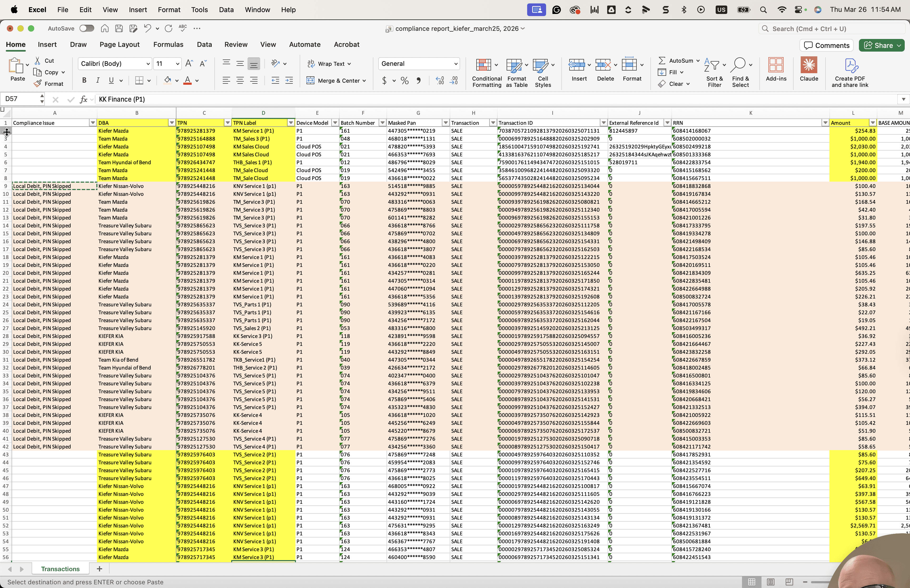Open the Amount column filter dropdown
Image resolution: width=910 pixels, height=588 pixels.
click(873, 123)
